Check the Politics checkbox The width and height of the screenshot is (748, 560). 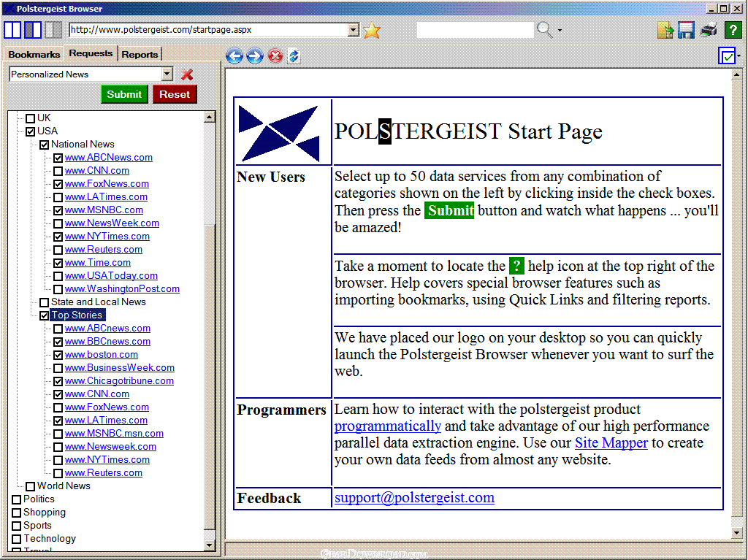(x=17, y=499)
